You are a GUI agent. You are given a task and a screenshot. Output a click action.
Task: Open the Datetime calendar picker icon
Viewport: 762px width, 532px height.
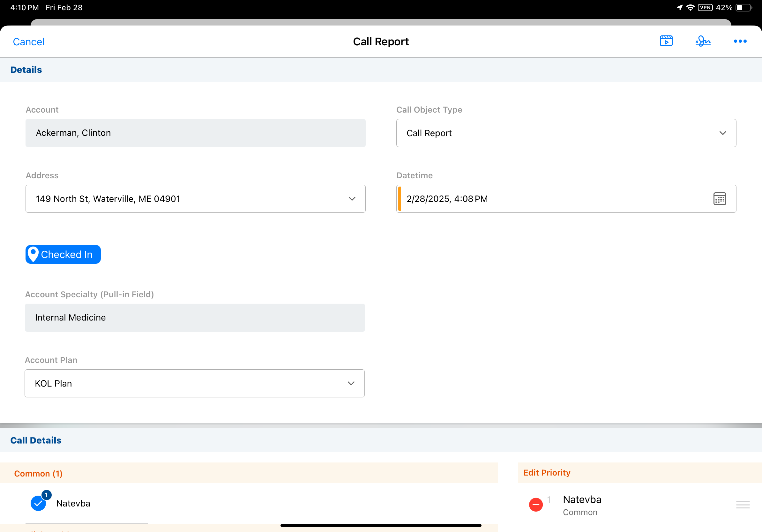coord(720,199)
